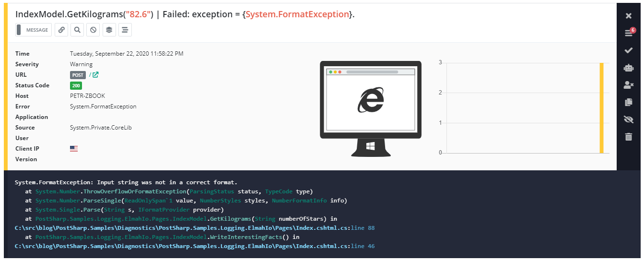Viewport: 644px width, 261px height.
Task: Click GetKilograms in the stack trace
Action: click(232, 219)
